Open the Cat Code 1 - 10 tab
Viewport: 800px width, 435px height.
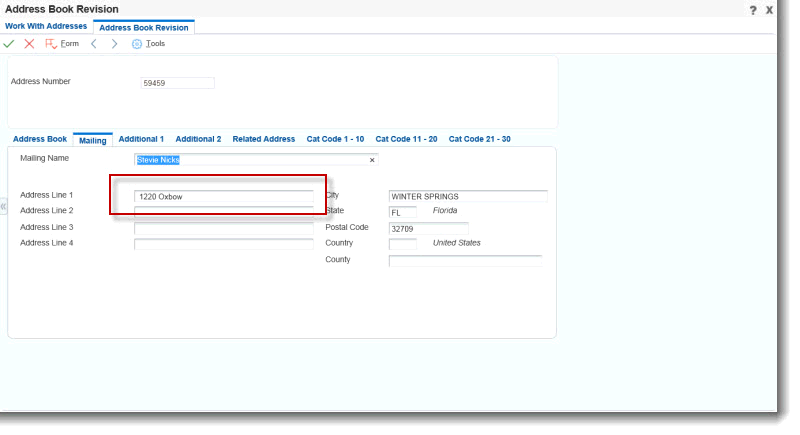(x=335, y=139)
